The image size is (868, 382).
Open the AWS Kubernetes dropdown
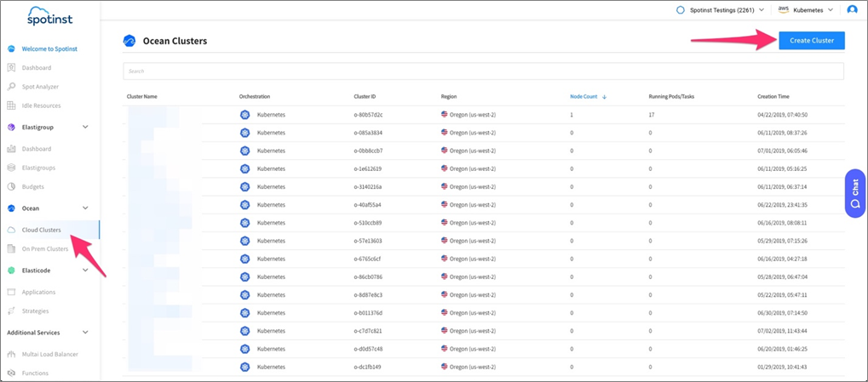click(806, 10)
